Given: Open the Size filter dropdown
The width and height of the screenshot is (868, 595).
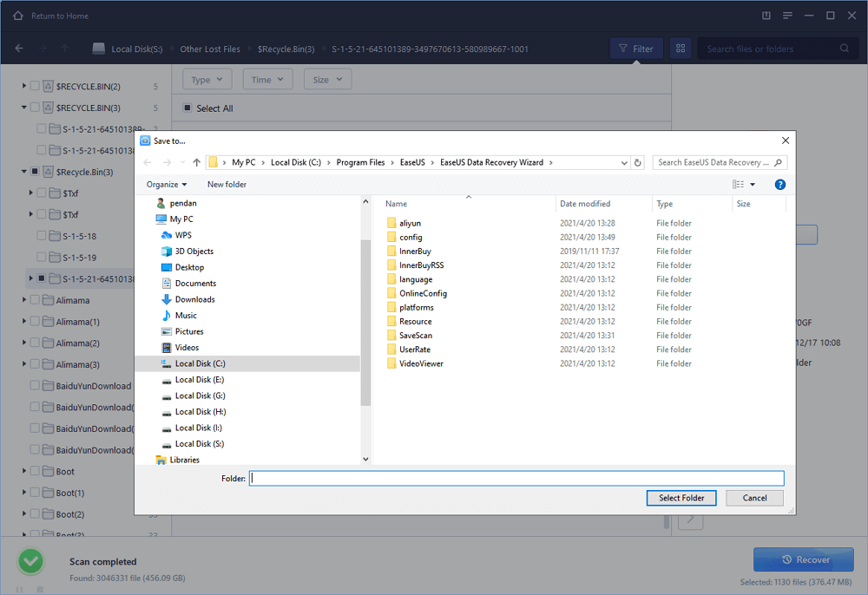Looking at the screenshot, I should (328, 80).
